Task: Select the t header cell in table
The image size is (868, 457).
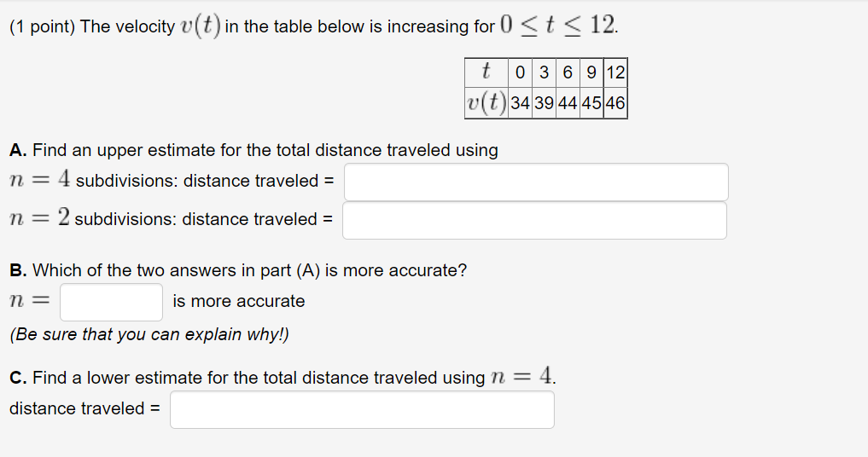Action: [x=486, y=72]
